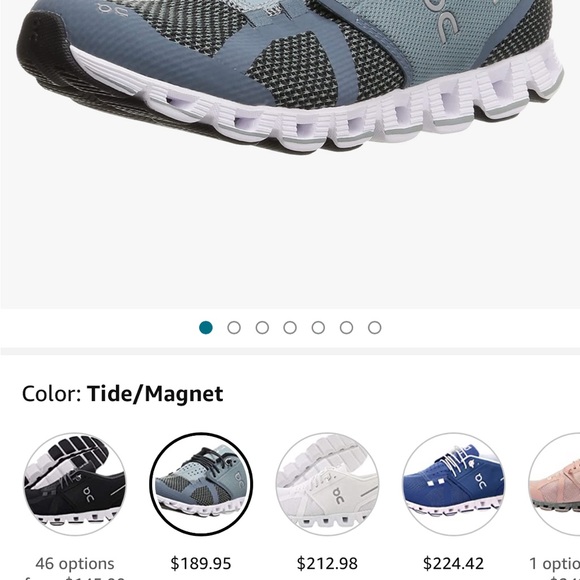
Task: Show the sixth image via carousel dot
Action: point(346,327)
